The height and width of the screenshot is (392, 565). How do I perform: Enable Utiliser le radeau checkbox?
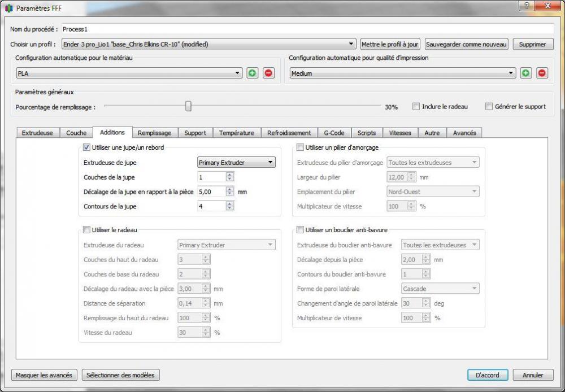[86, 229]
